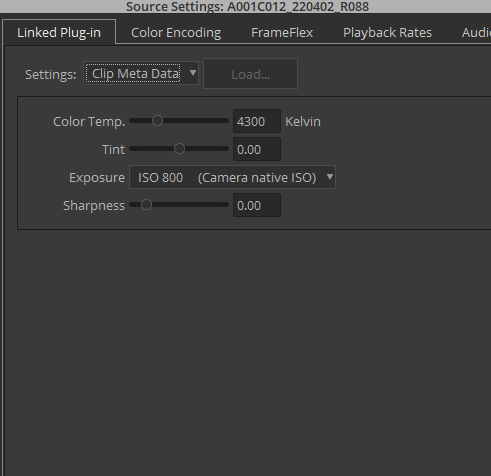
Task: Click the Color Temp. value field showing 4300
Action: (257, 121)
